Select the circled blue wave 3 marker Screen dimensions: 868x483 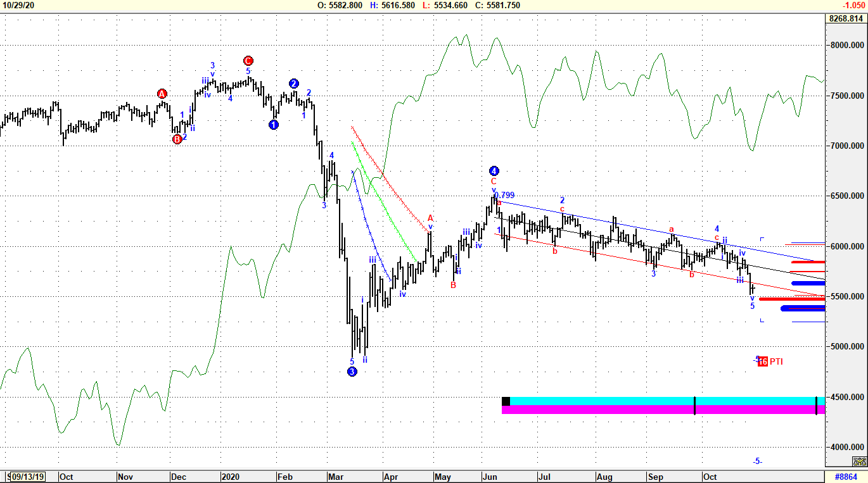[352, 372]
